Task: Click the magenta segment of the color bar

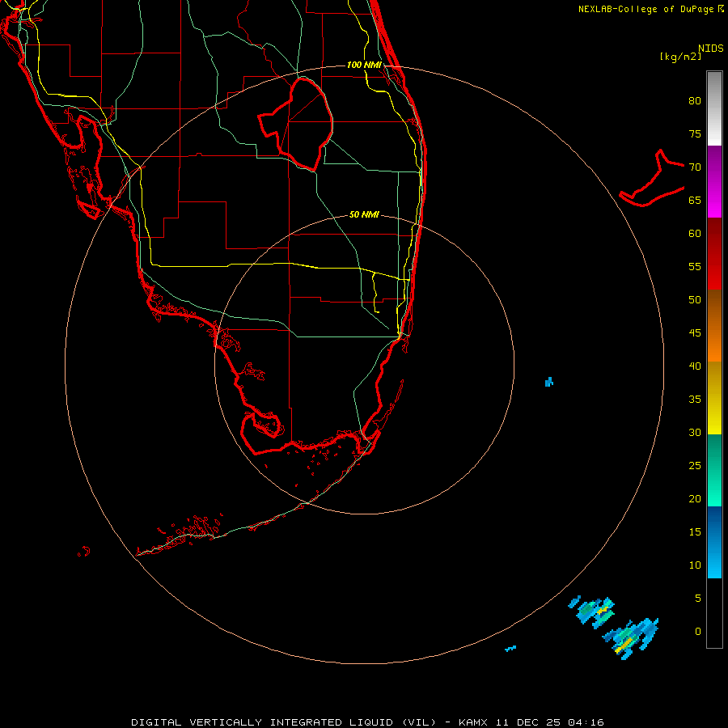Action: [x=714, y=181]
